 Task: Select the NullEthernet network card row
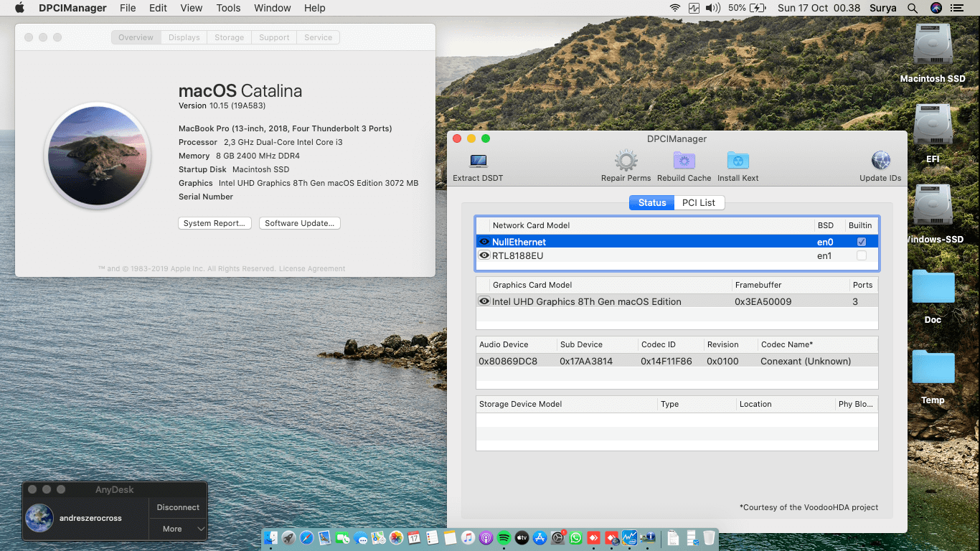[677, 242]
